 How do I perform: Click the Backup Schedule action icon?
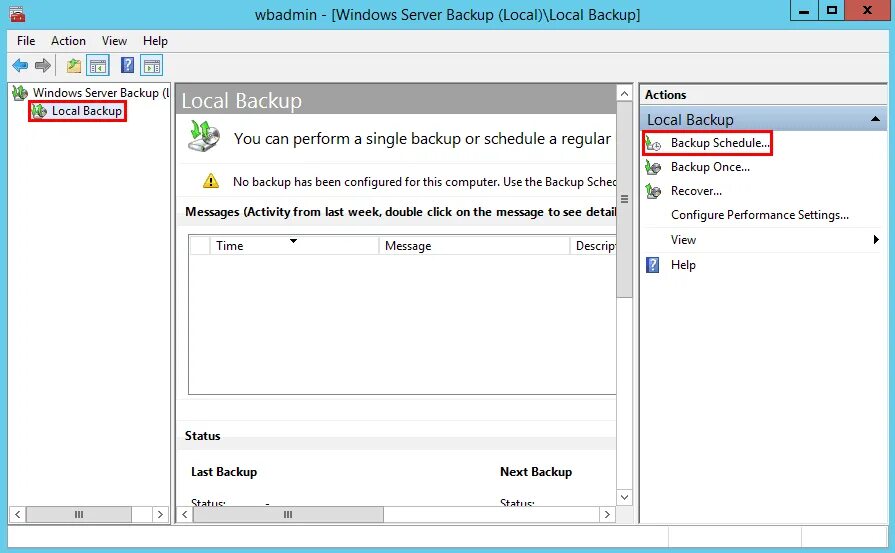pyautogui.click(x=653, y=143)
